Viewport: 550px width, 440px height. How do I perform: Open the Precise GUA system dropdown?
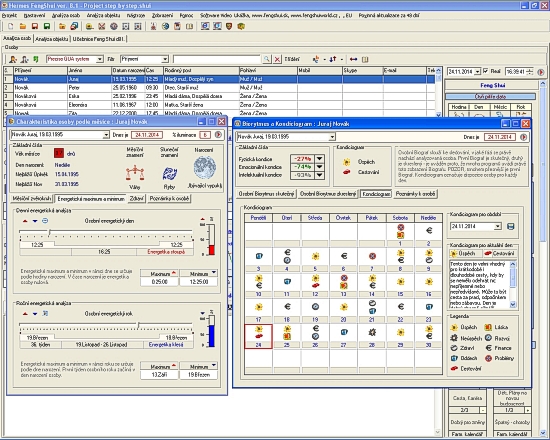[100, 59]
